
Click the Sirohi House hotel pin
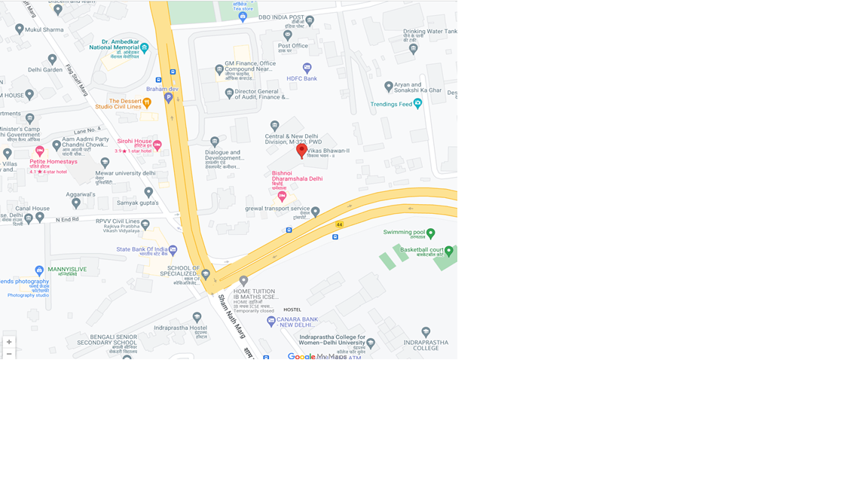(x=157, y=145)
